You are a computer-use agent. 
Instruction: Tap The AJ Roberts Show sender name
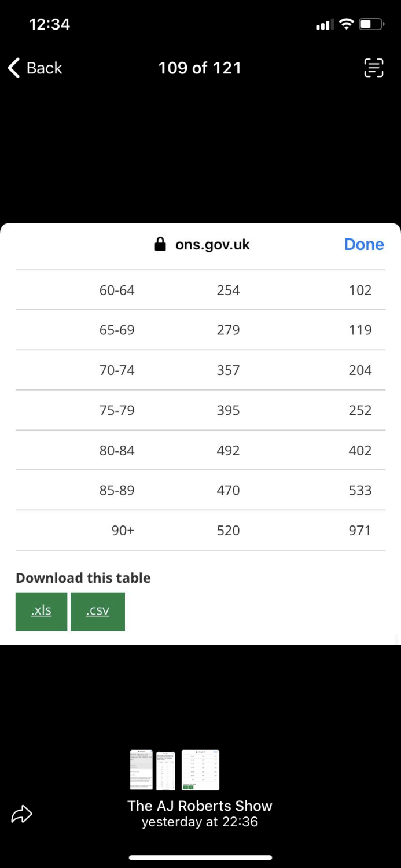tap(200, 806)
